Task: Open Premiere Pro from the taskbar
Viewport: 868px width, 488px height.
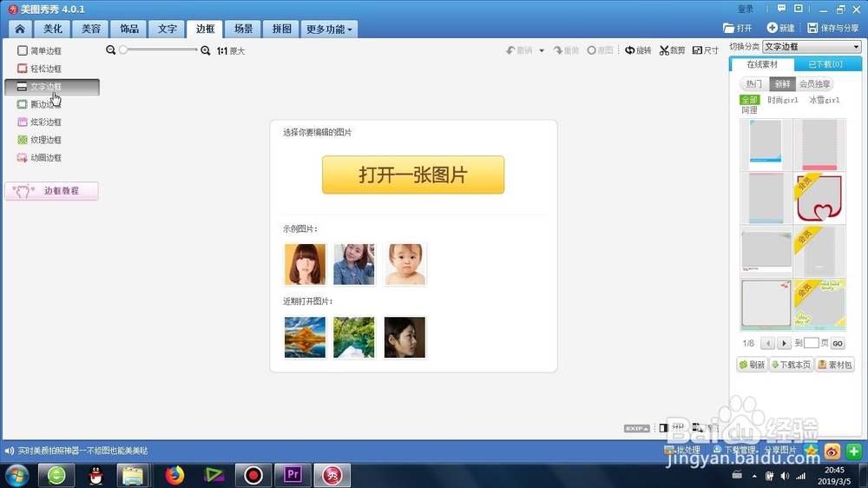Action: point(293,475)
